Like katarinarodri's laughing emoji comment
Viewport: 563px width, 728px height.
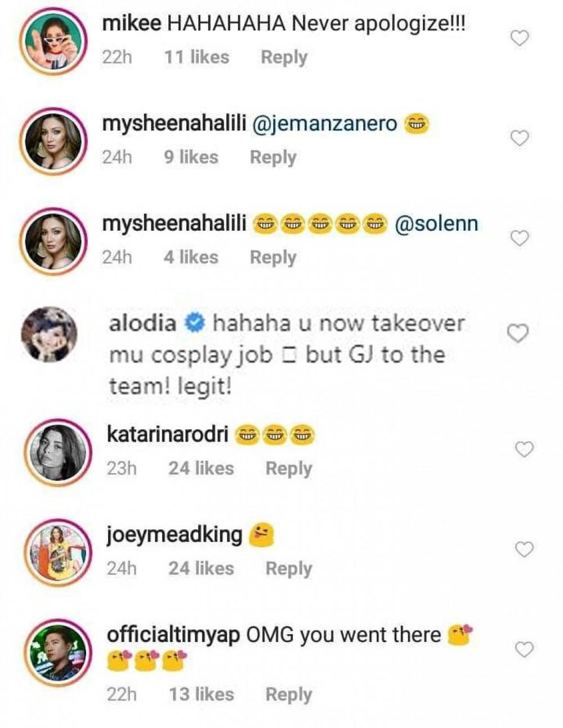tap(524, 449)
